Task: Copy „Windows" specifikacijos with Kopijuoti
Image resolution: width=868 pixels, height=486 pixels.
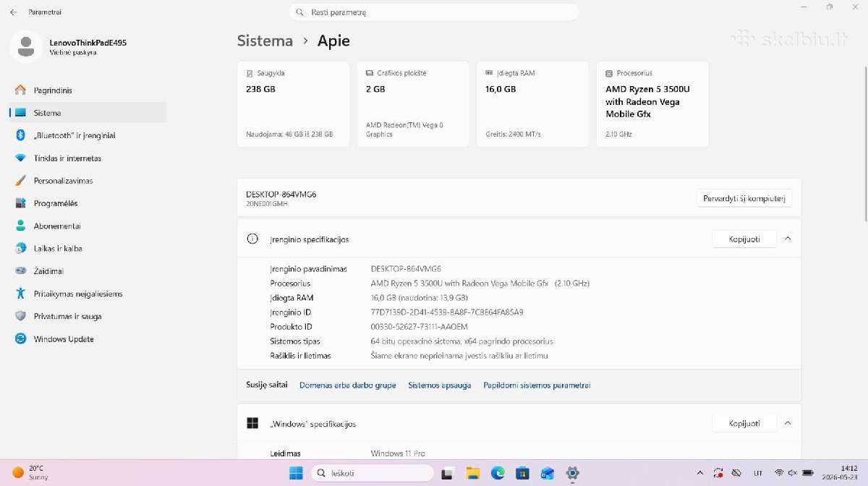Action: (x=744, y=423)
